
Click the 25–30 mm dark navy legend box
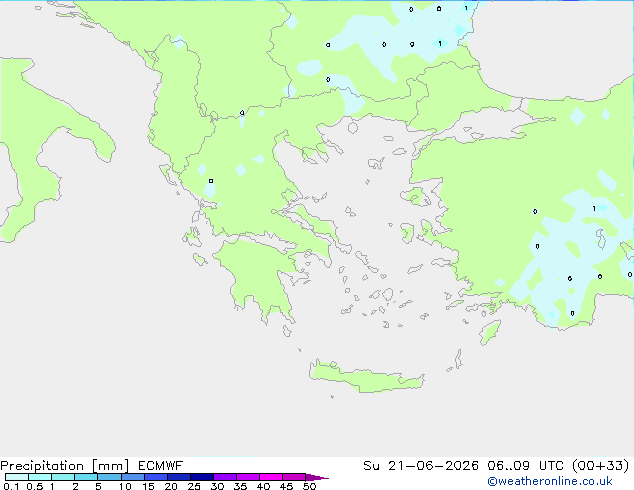[x=202, y=477]
